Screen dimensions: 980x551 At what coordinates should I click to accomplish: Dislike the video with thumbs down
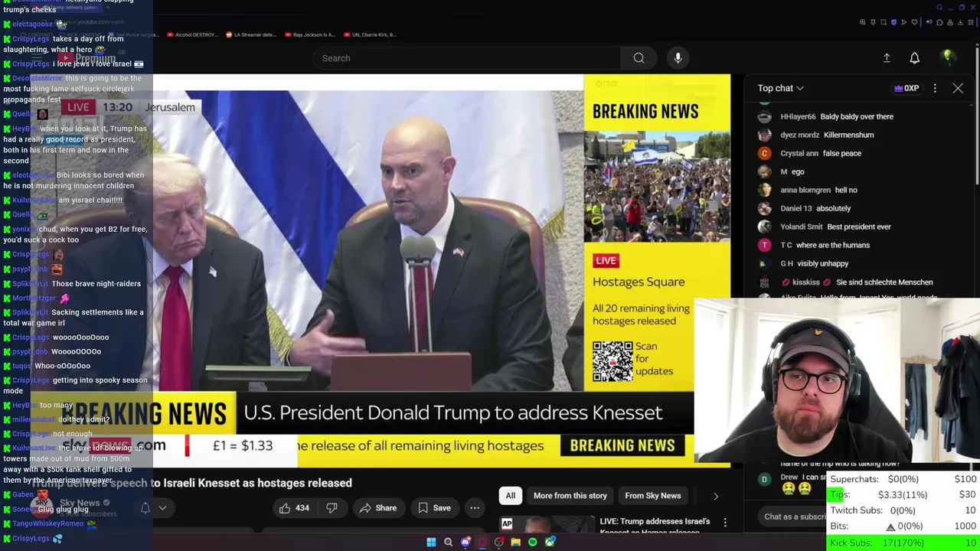[x=332, y=508]
